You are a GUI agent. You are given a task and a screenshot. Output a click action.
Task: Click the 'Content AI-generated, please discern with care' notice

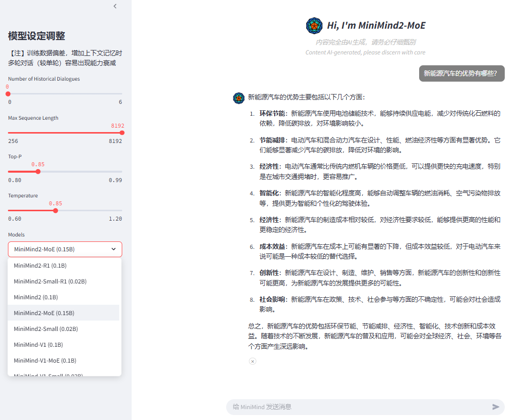(x=365, y=52)
